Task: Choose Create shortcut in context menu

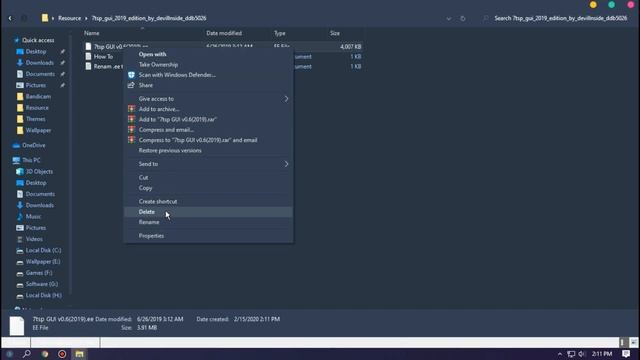Action: 158,202
